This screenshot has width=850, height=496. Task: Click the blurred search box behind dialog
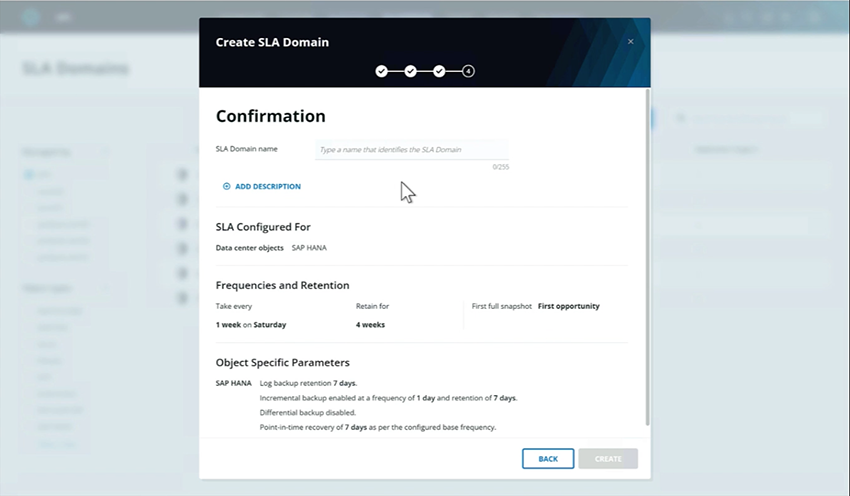(x=748, y=118)
